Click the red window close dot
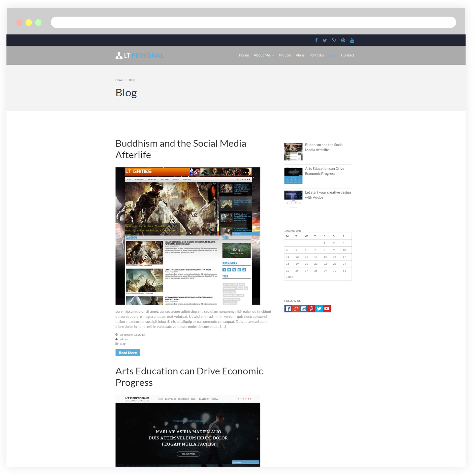This screenshot has width=474, height=476. 19,23
